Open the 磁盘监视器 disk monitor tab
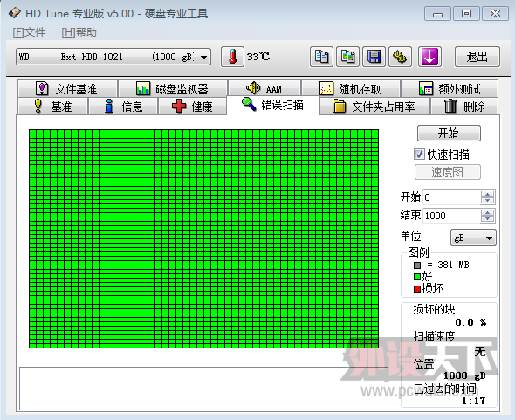The width and height of the screenshot is (515, 420). (x=173, y=89)
